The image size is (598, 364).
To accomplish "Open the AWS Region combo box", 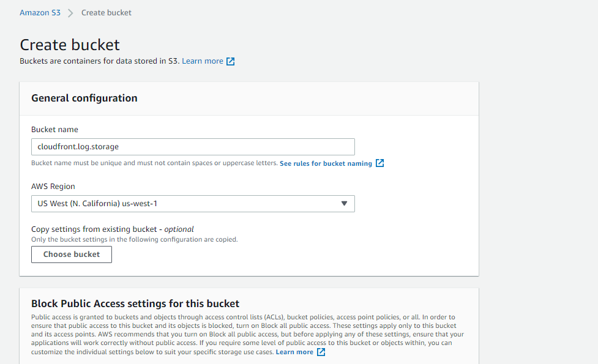I will tap(184, 204).
